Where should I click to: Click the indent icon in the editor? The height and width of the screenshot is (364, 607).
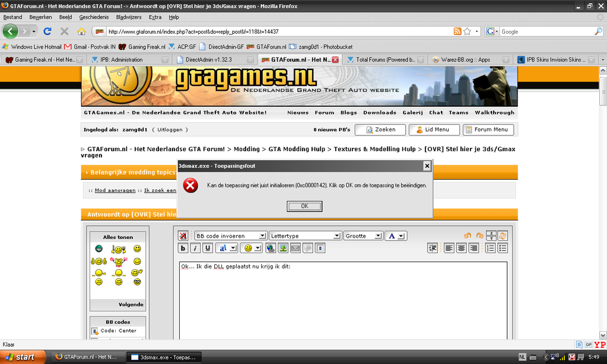pyautogui.click(x=433, y=248)
